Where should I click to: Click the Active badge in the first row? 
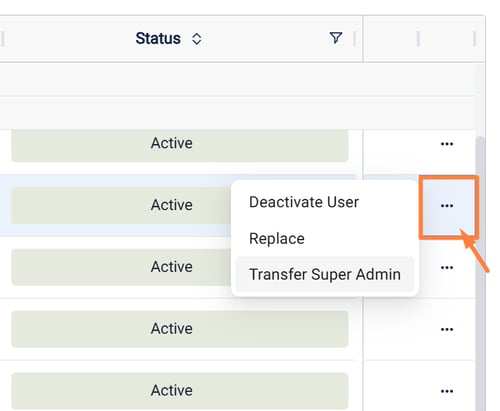click(x=180, y=145)
